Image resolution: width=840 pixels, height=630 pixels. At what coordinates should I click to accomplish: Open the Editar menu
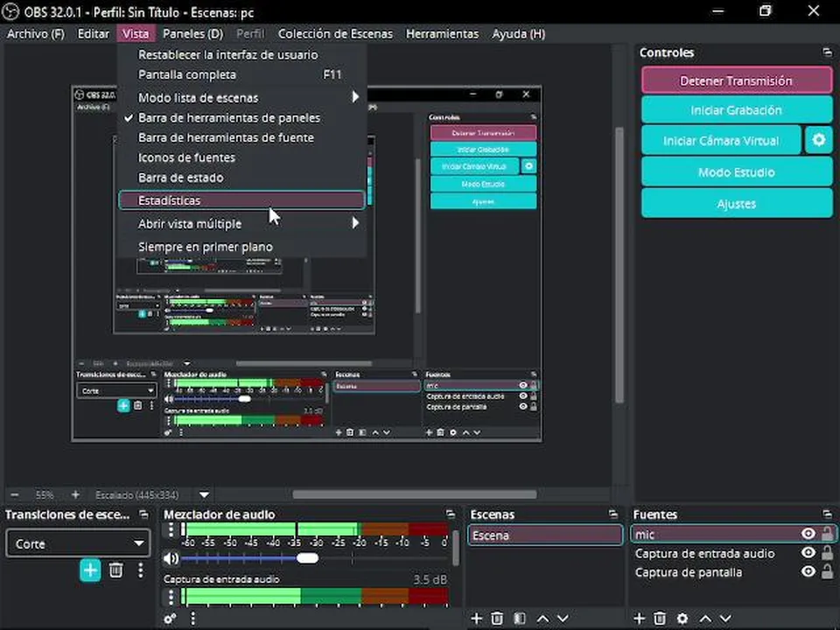(x=94, y=34)
